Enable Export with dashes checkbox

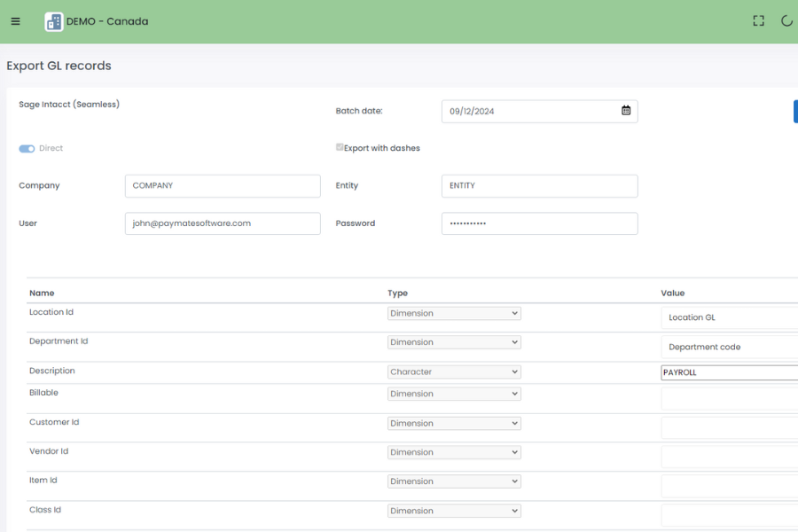click(x=340, y=147)
